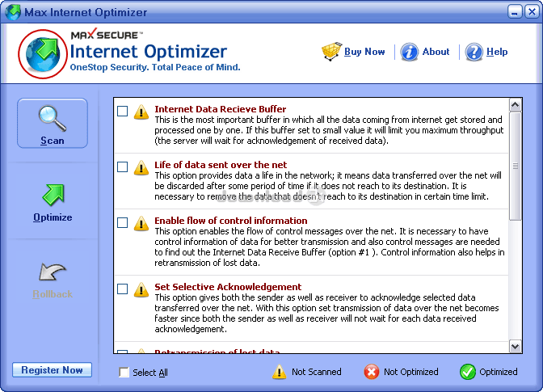The image size is (543, 392).
Task: Check the Internet Data Recieve Buffer checkbox
Action: point(122,111)
